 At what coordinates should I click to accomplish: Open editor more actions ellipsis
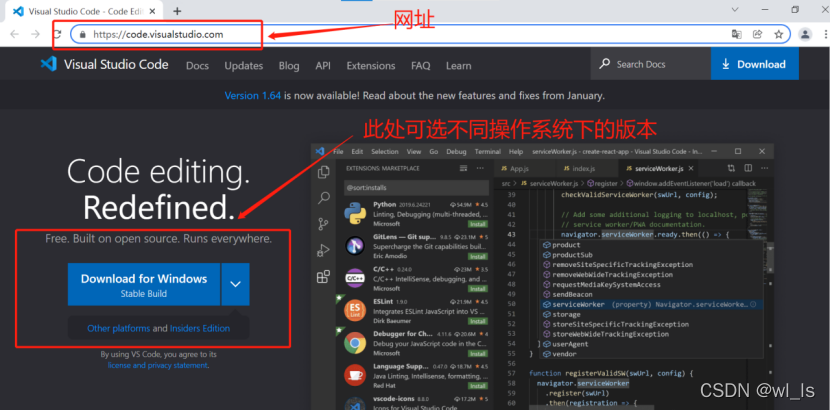click(763, 168)
